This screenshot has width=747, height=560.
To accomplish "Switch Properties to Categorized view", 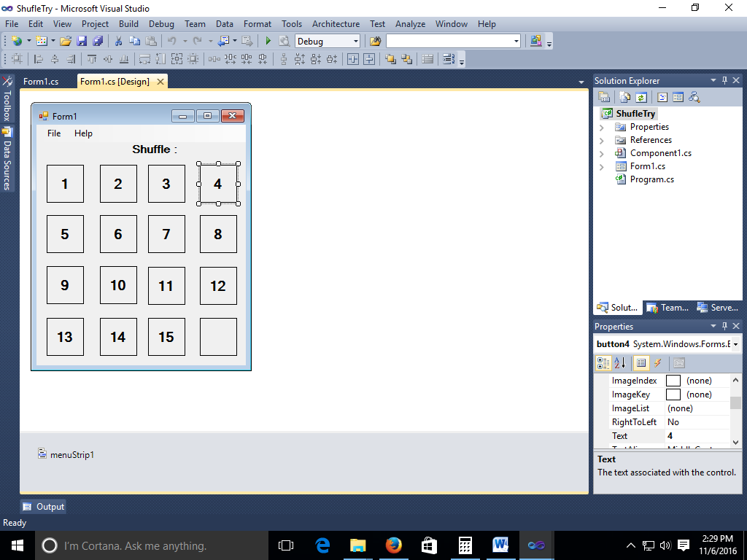I will click(x=603, y=363).
